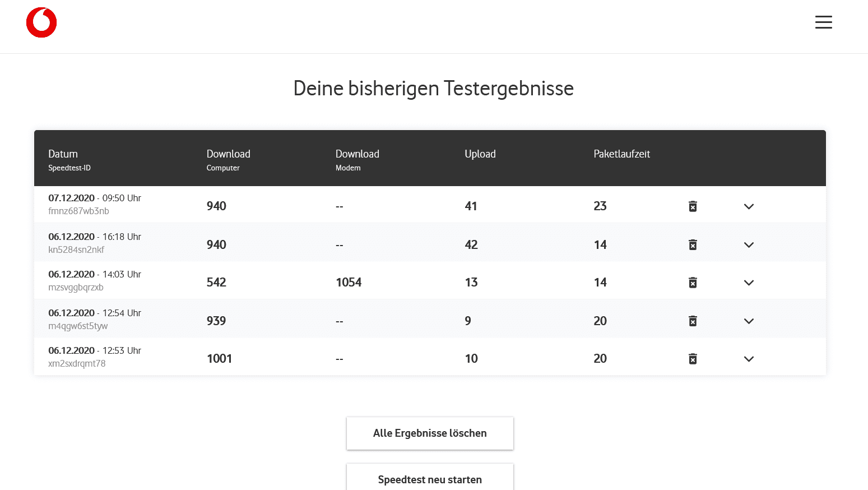Delete the 06.12.2020 16:18 result
The height and width of the screenshot is (490, 868).
pyautogui.click(x=693, y=244)
